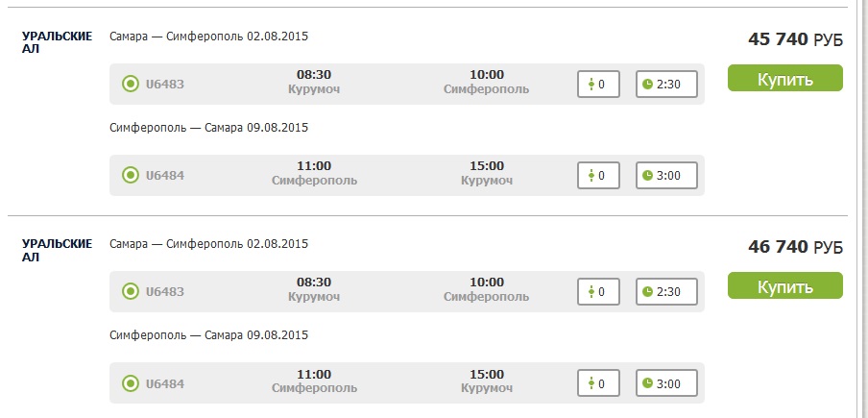The height and width of the screenshot is (418, 868).
Task: Click the Купить button for 46 740 РУБ
Action: pos(785,285)
